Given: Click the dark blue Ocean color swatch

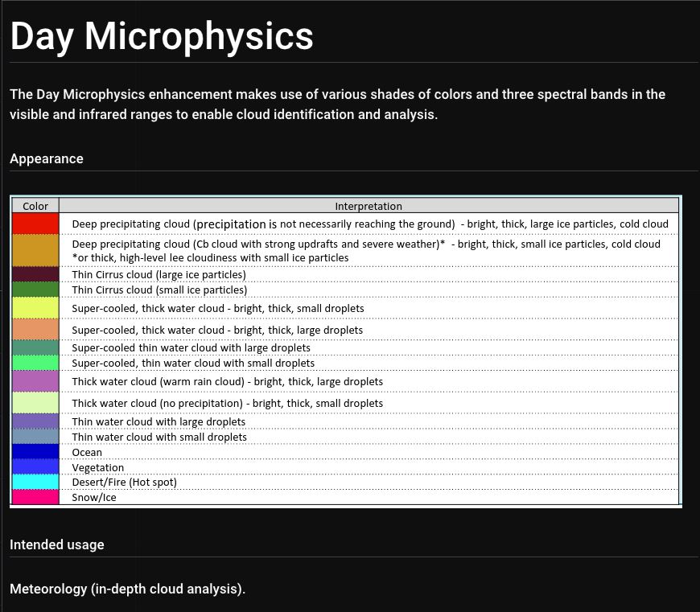Looking at the screenshot, I should 35,452.
